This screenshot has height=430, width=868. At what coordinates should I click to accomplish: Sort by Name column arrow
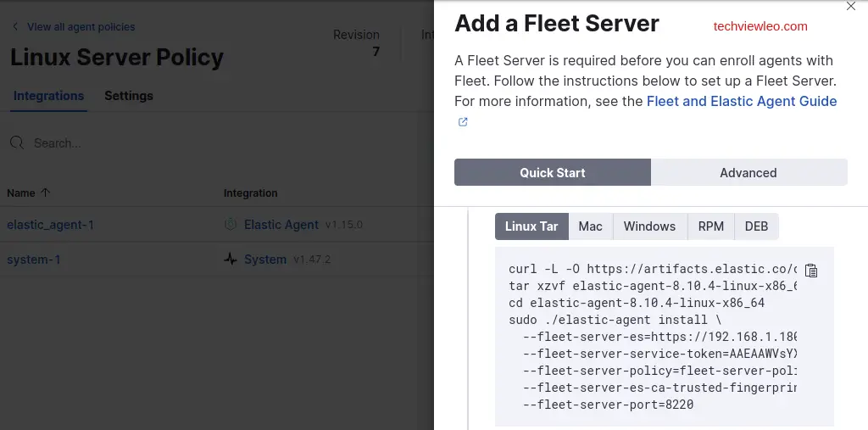coord(46,193)
